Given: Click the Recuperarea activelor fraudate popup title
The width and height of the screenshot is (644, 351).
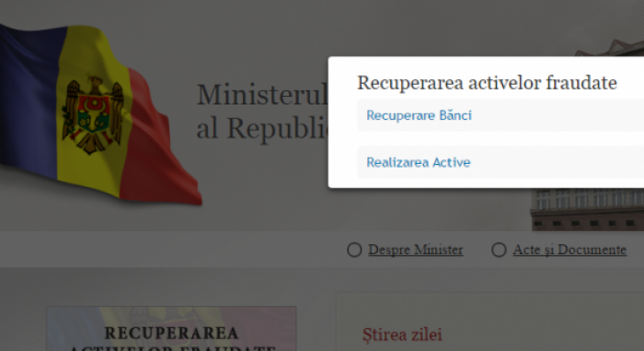Looking at the screenshot, I should point(487,83).
